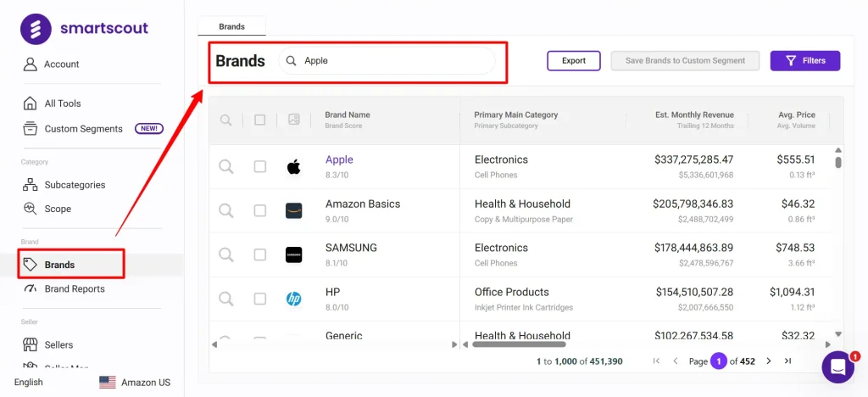This screenshot has width=868, height=397.
Task: Click the Scope magnifier icon
Action: point(30,209)
